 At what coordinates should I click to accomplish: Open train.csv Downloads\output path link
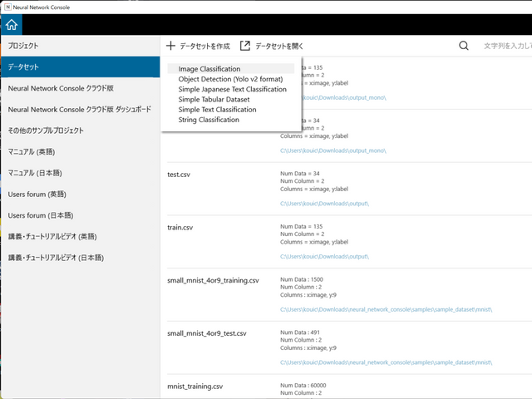pyautogui.click(x=324, y=257)
